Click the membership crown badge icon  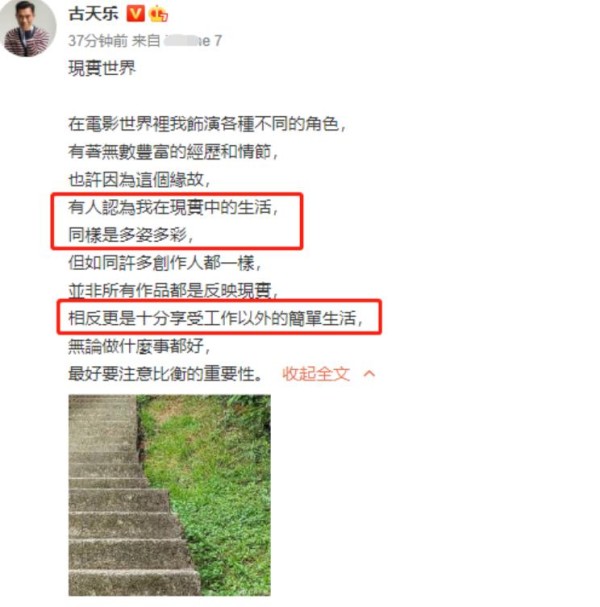[x=158, y=14]
